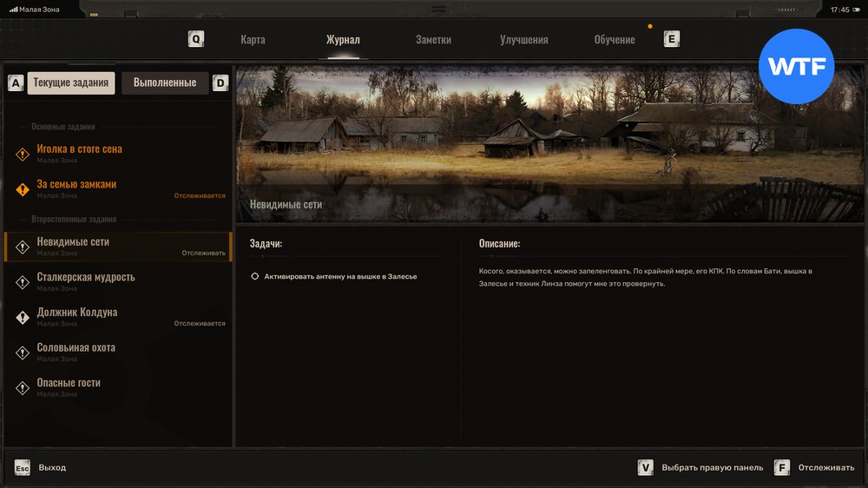Show the Выполненные quests list

click(x=165, y=83)
